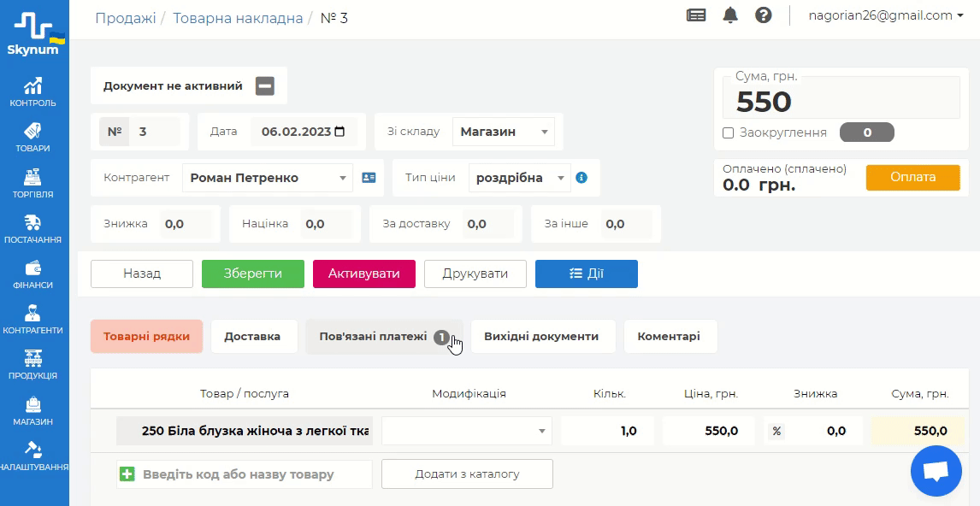Go to the Фінанси sidebar section
The image size is (980, 506).
[33, 274]
